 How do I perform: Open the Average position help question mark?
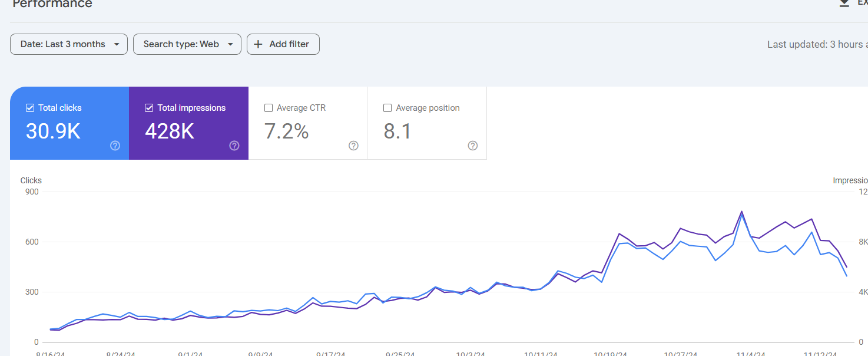[472, 146]
